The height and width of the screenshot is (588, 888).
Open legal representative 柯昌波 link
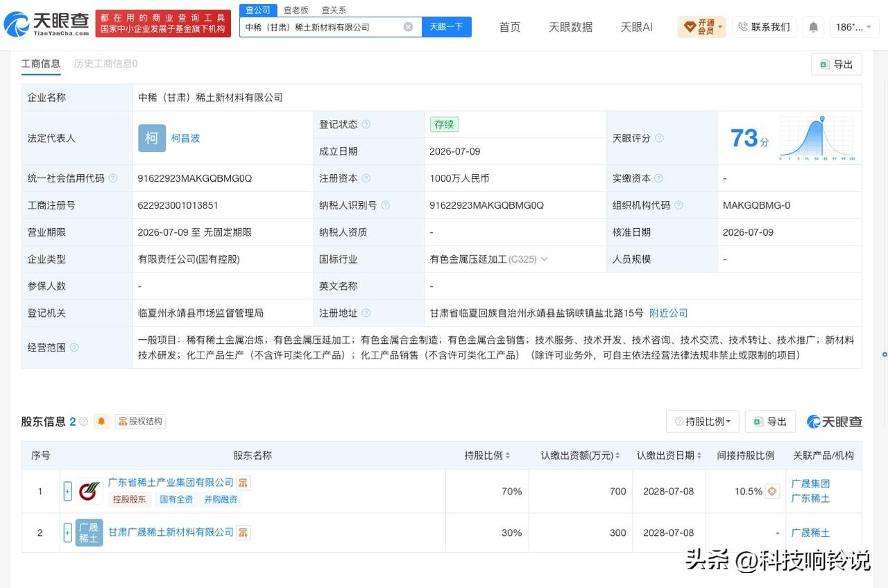[x=185, y=138]
